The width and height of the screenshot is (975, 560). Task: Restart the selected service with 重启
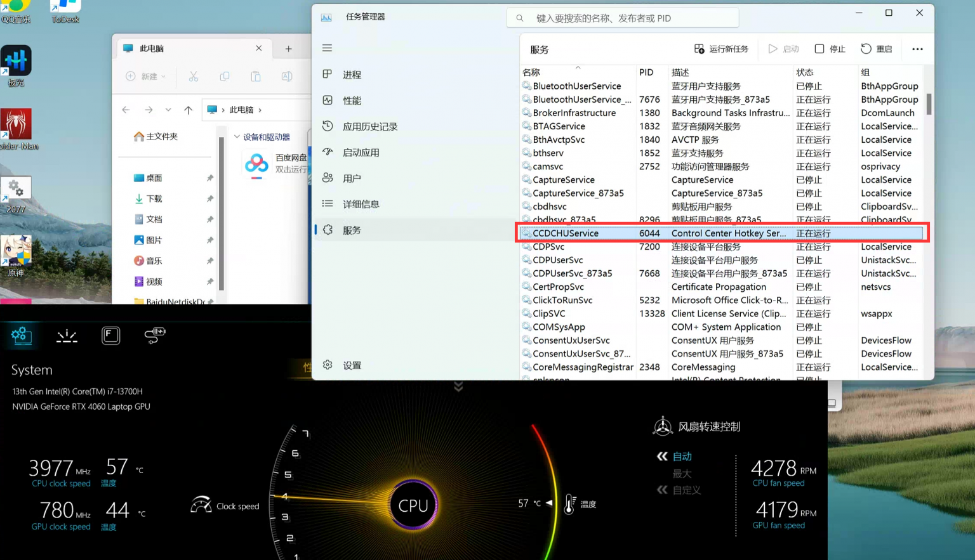point(876,49)
